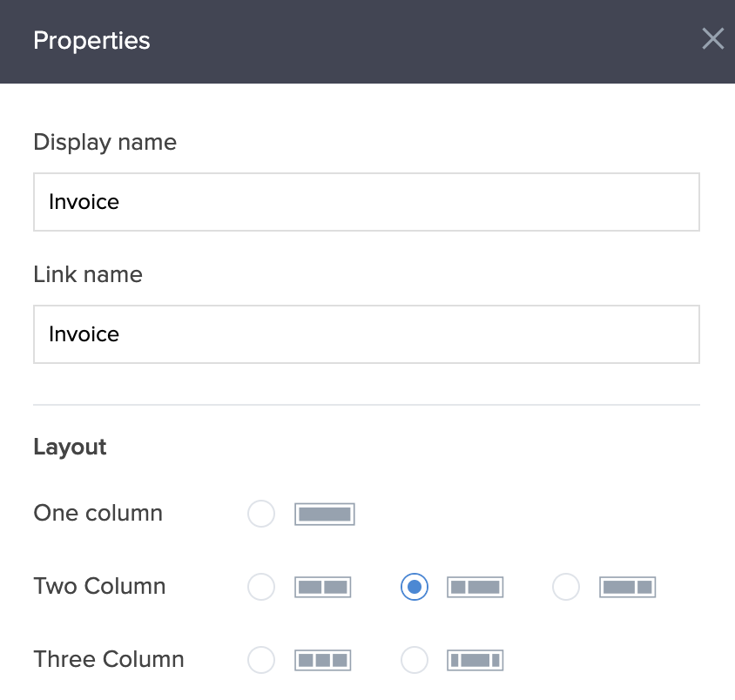Select the equal-width Three Column radio button
The height and width of the screenshot is (700, 735).
[x=261, y=660]
